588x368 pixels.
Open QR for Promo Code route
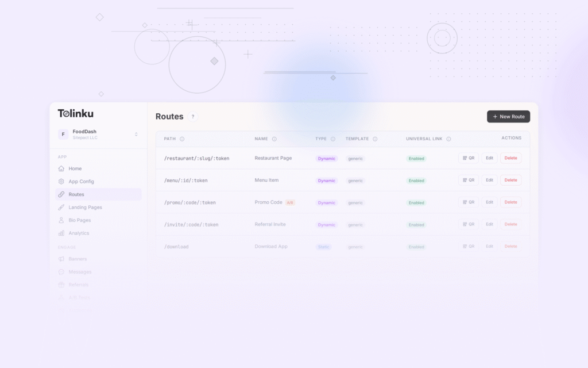(469, 202)
